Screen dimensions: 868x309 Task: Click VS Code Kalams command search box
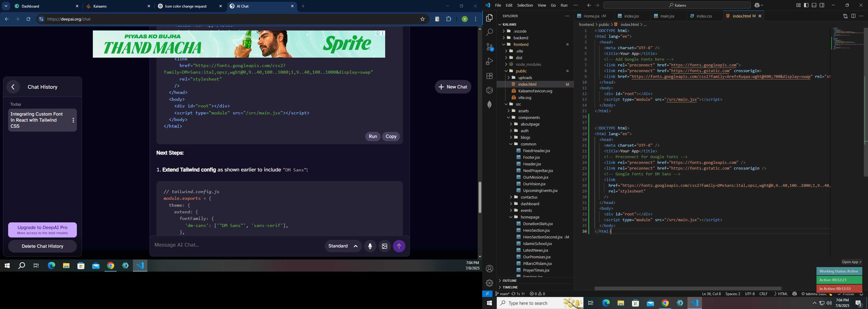coord(677,5)
